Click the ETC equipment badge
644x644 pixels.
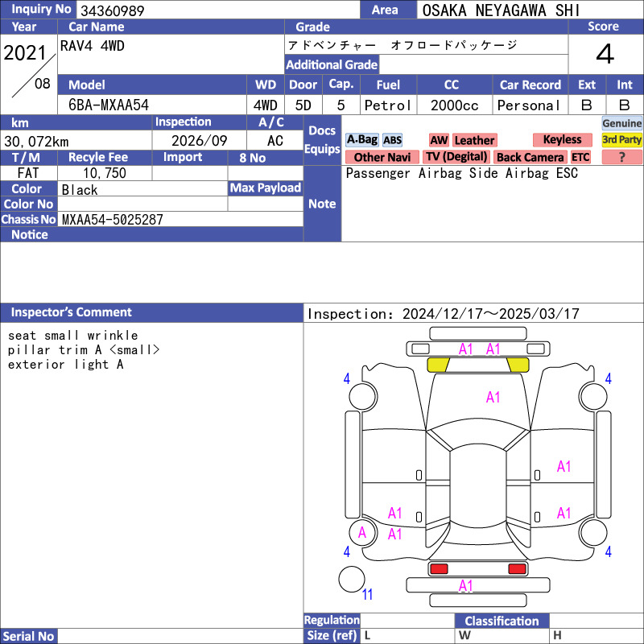(580, 158)
